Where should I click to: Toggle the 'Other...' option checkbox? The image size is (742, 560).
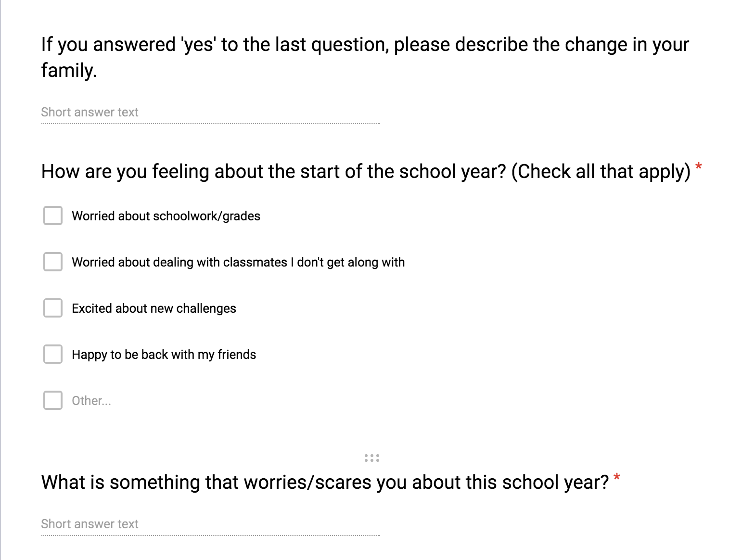[53, 401]
